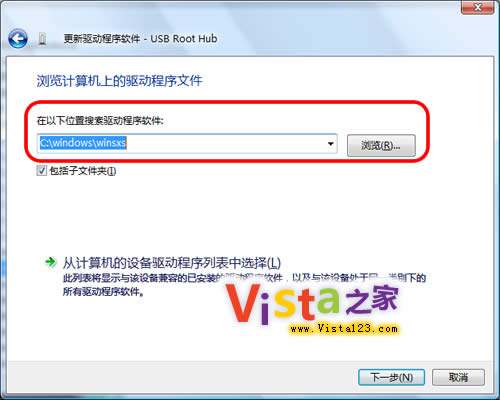This screenshot has height=400, width=500.
Task: Click the 更新驱动程序软件 - USB Root Hub title
Action: coord(140,39)
